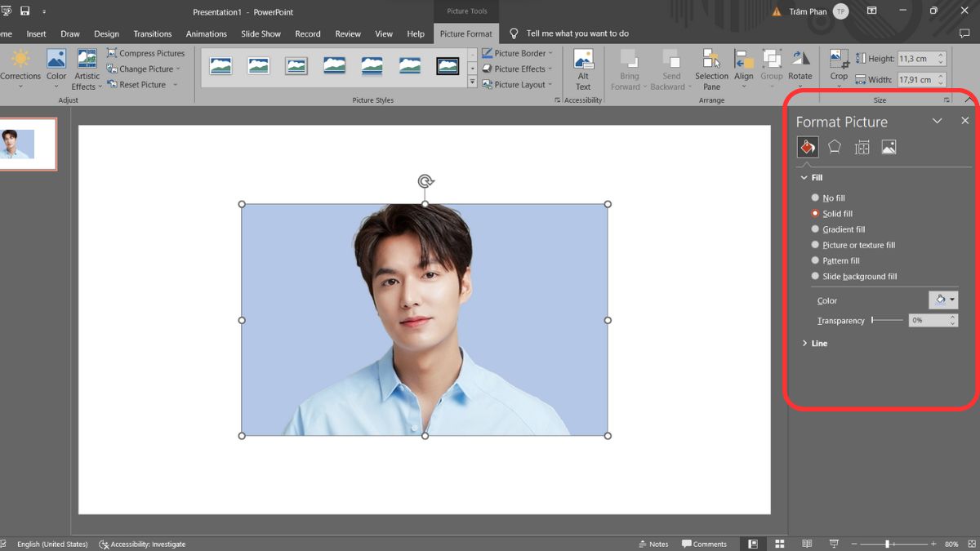Open the Slide Show tab

261,33
